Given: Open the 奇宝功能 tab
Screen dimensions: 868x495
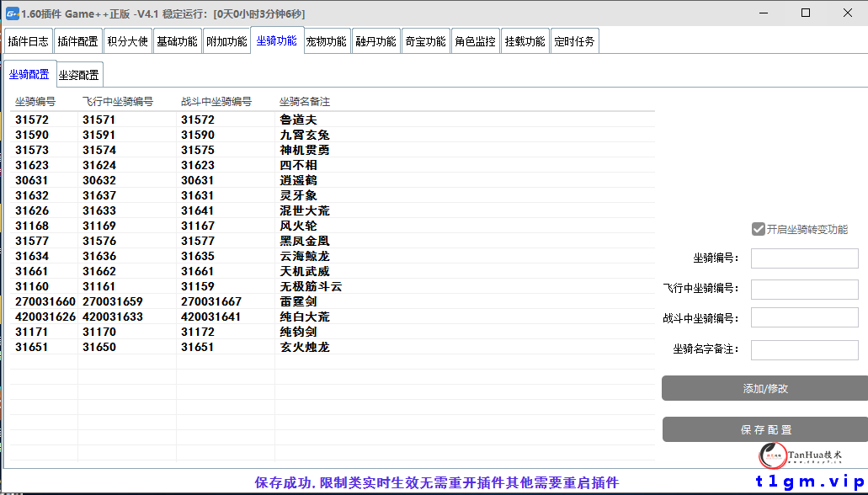Looking at the screenshot, I should click(425, 40).
